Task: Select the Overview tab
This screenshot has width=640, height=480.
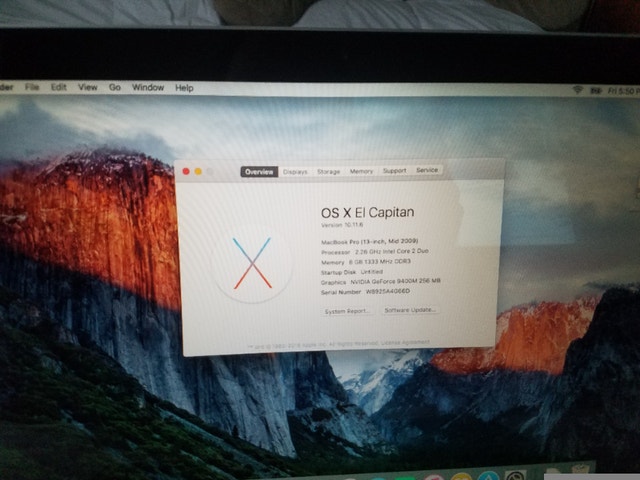Action: (259, 172)
